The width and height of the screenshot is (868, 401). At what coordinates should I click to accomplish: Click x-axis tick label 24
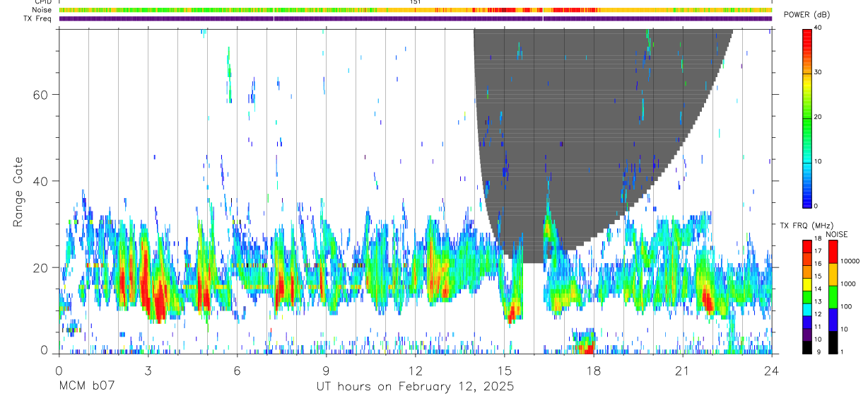point(771,371)
